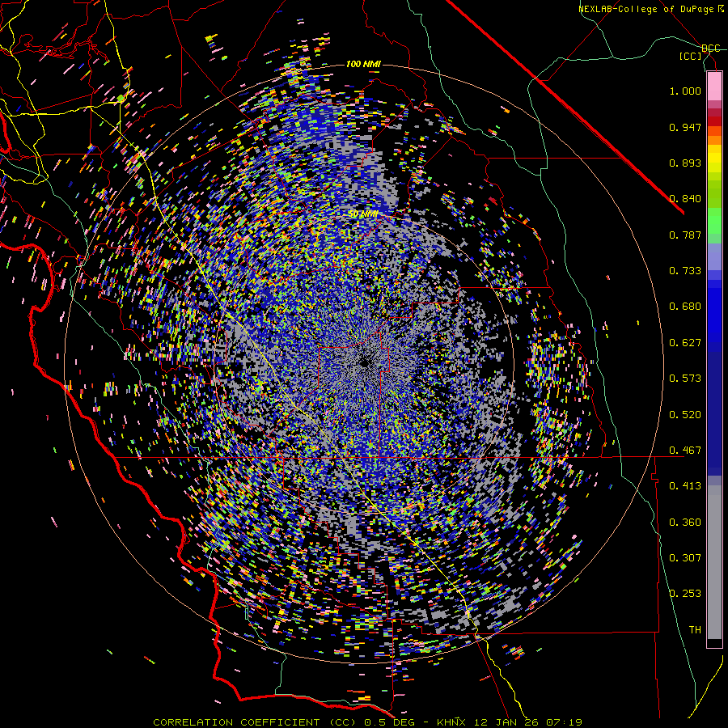Select the 0.627 legend value
The width and height of the screenshot is (728, 728).
tap(685, 343)
